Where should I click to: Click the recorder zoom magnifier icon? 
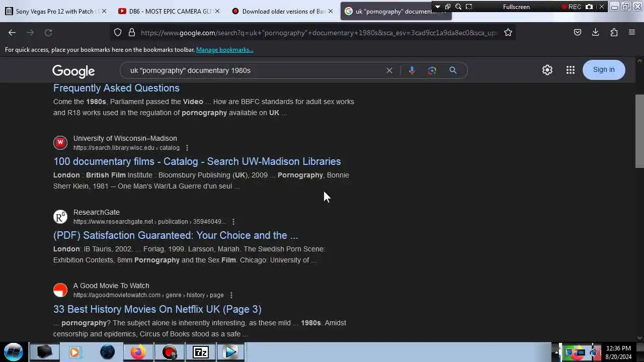tap(458, 7)
